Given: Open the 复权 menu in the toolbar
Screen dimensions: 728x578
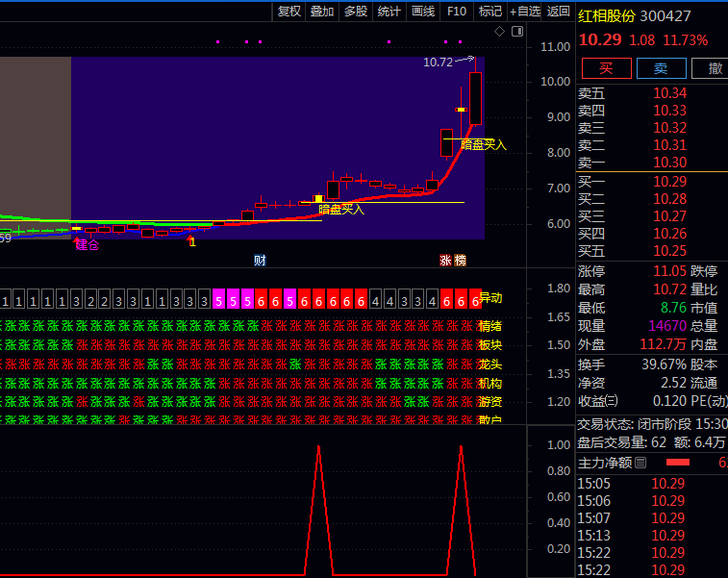Looking at the screenshot, I should (289, 12).
